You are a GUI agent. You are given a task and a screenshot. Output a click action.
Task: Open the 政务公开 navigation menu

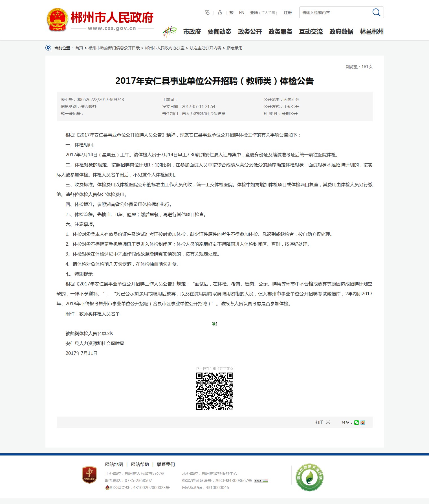click(250, 32)
